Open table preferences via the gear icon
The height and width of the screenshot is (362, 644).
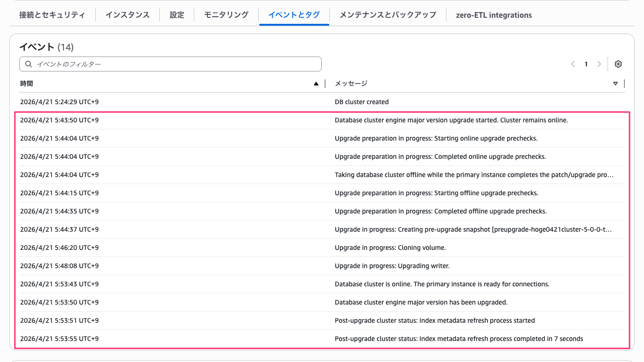click(x=618, y=64)
